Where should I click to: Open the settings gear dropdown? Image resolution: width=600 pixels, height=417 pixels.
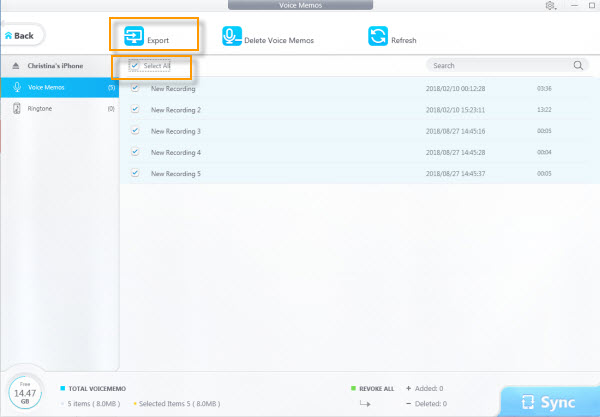551,6
